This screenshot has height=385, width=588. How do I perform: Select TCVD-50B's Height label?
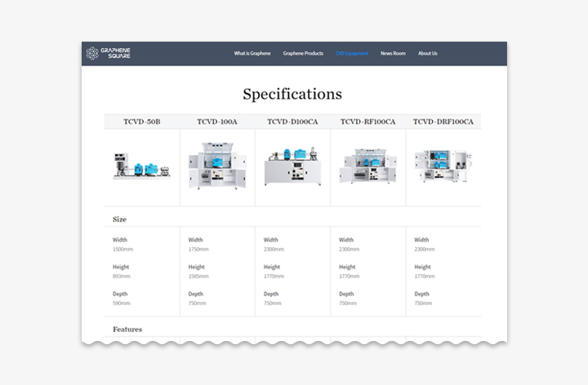pos(121,267)
